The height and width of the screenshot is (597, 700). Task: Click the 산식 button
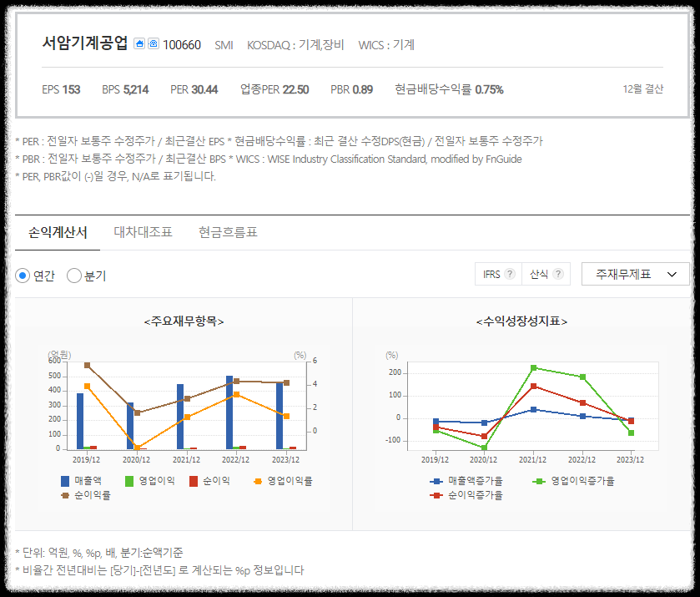point(546,274)
